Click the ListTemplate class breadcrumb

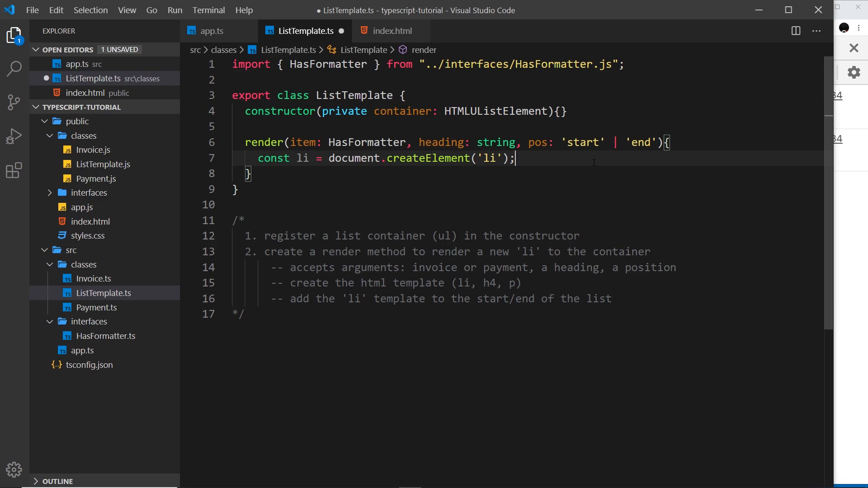[x=363, y=50]
